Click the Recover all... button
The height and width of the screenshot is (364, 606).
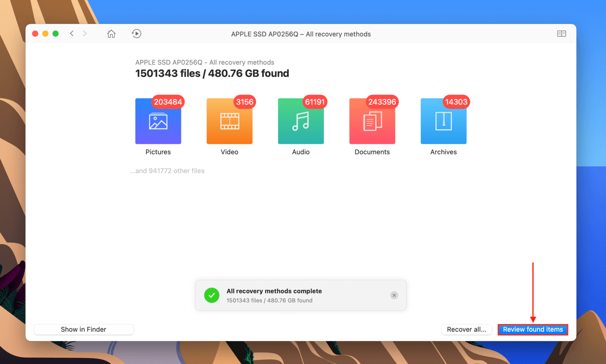coord(467,329)
